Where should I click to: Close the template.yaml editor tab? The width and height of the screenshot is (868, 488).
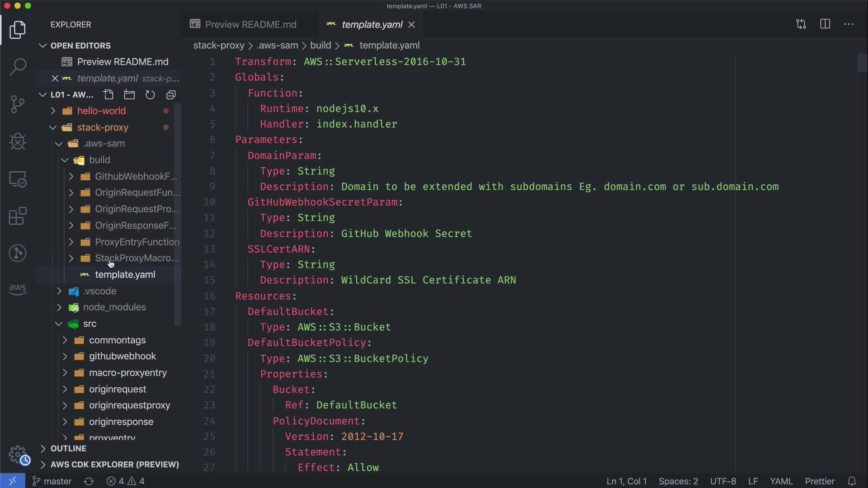coord(411,24)
